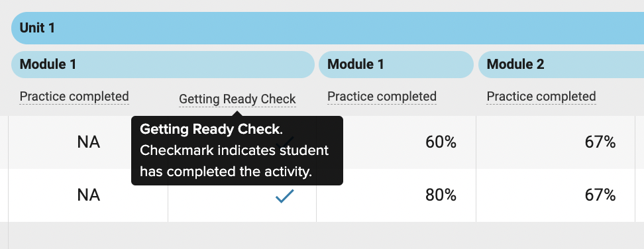This screenshot has width=644, height=249.
Task: Select the second row 67% Module 2 cell
Action: [x=556, y=195]
